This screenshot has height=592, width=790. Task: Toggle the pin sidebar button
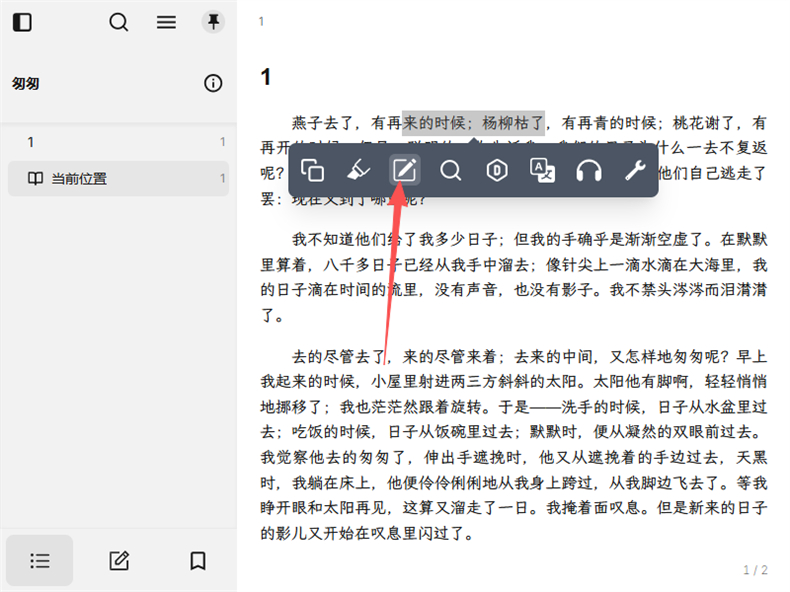coord(213,22)
